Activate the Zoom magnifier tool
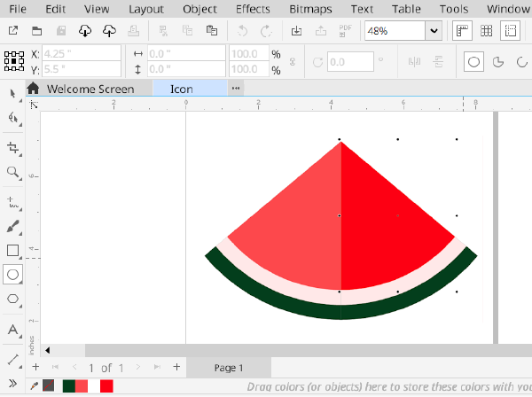The width and height of the screenshot is (532, 397). 13,173
